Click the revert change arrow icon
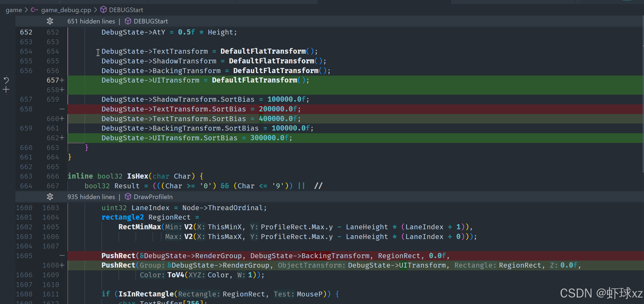644x304 pixels. click(x=6, y=80)
